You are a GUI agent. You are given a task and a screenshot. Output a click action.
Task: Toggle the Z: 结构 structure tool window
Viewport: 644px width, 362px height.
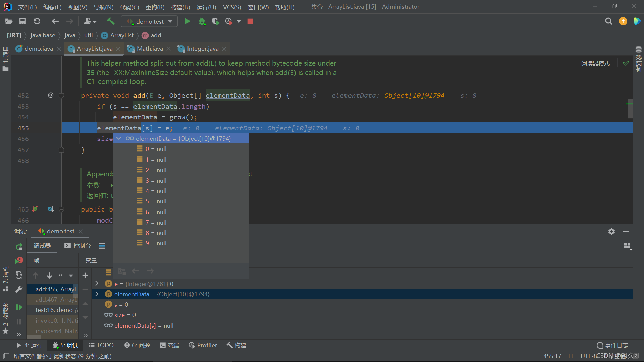pyautogui.click(x=6, y=279)
